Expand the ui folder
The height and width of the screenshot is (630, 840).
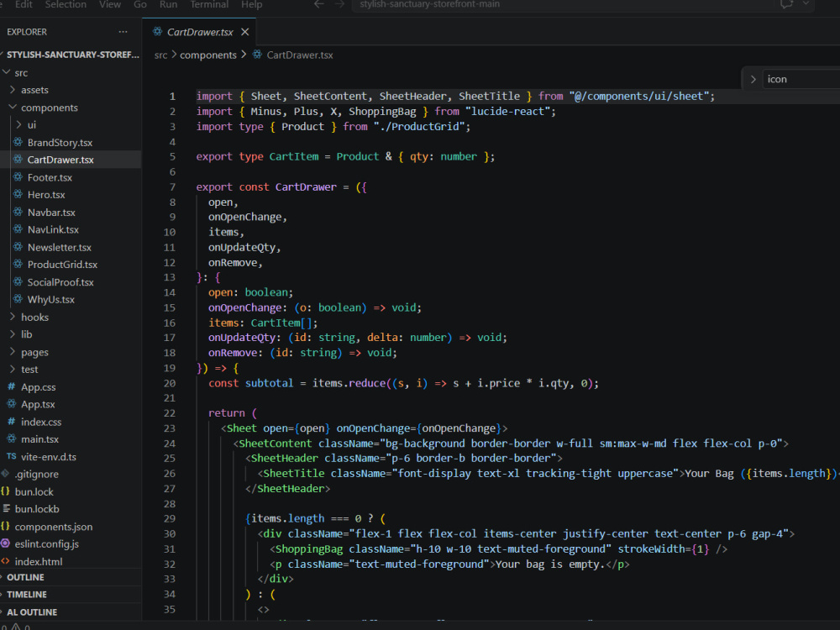click(x=19, y=124)
